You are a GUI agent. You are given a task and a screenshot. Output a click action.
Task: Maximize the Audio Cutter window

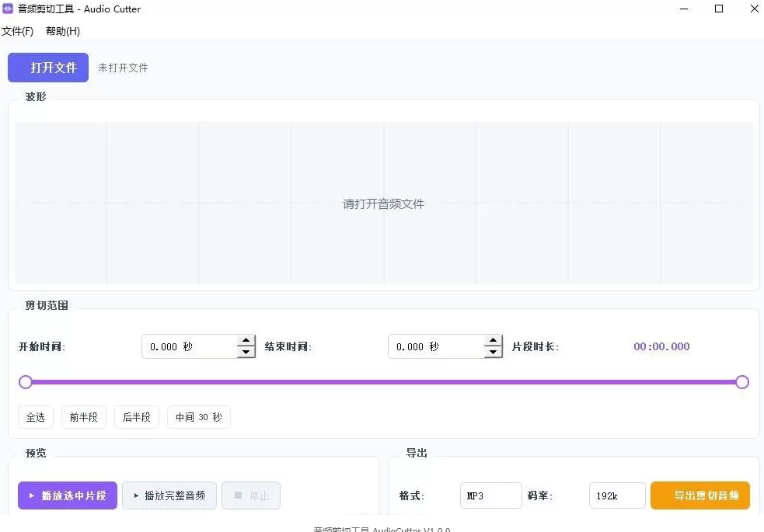coord(719,9)
